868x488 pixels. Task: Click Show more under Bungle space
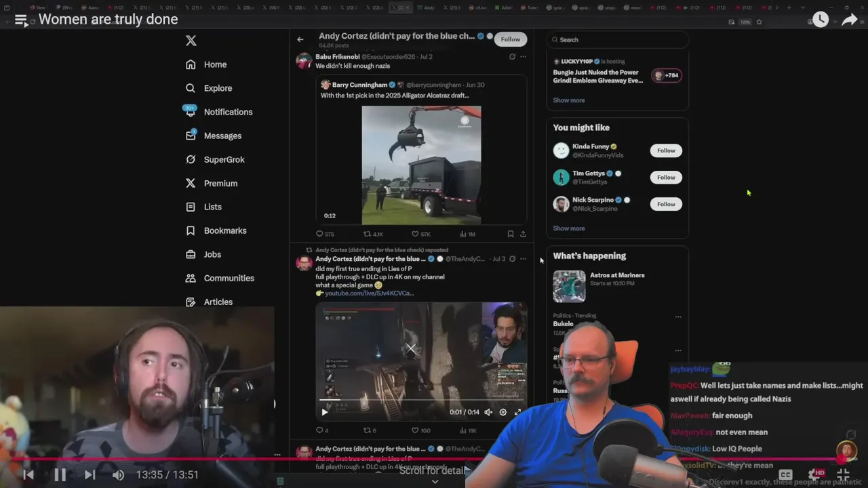click(x=569, y=100)
